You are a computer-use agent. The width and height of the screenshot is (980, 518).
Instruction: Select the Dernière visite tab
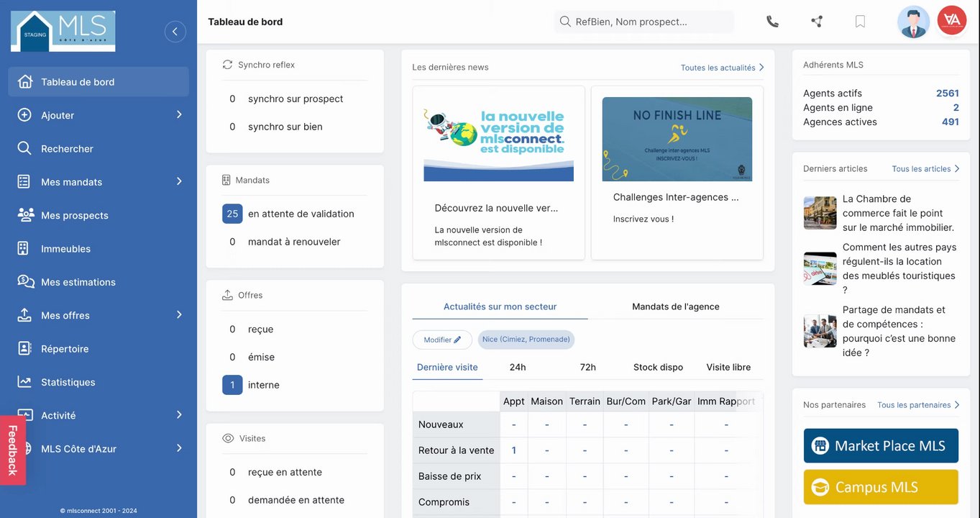tap(447, 367)
